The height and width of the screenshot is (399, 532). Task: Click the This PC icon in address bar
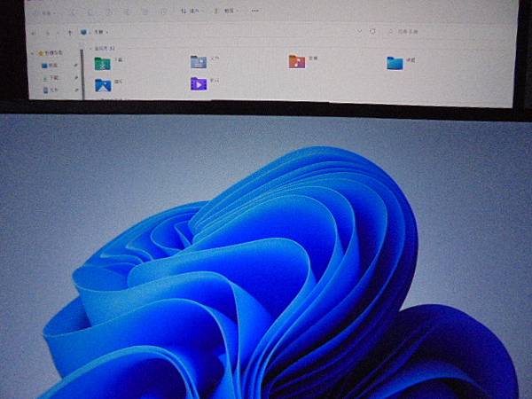pyautogui.click(x=84, y=32)
